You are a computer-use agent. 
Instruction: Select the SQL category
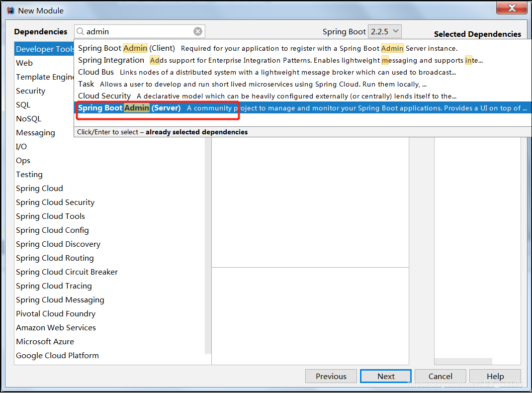(44, 104)
